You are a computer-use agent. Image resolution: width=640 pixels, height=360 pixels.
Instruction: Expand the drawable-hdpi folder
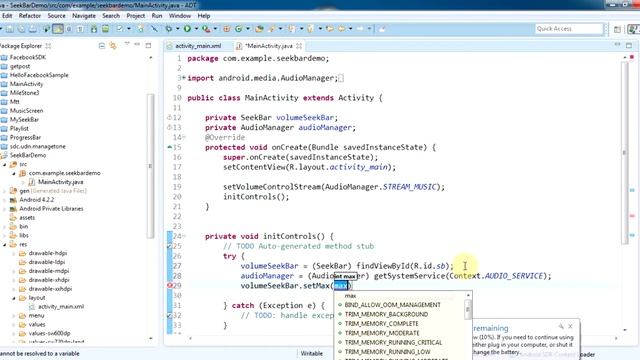pos(14,253)
